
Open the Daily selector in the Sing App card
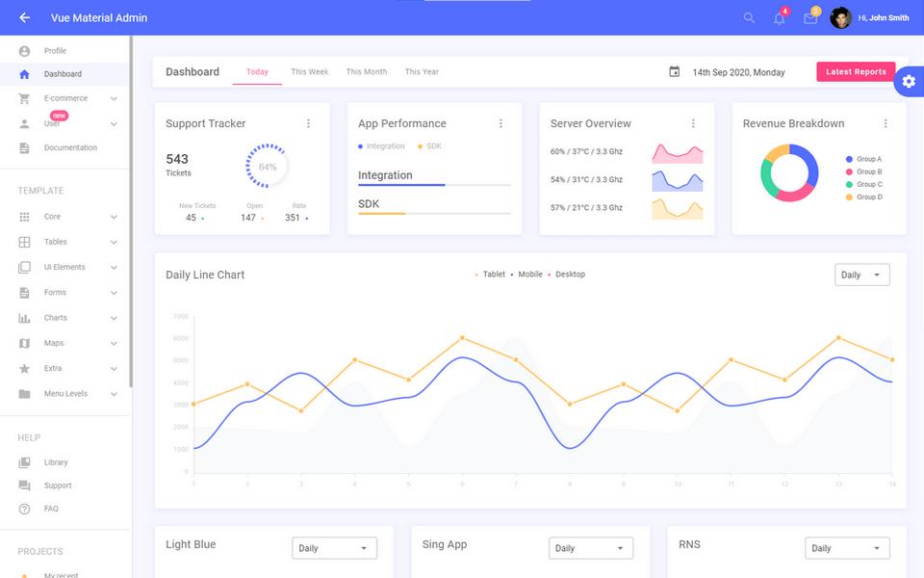590,547
